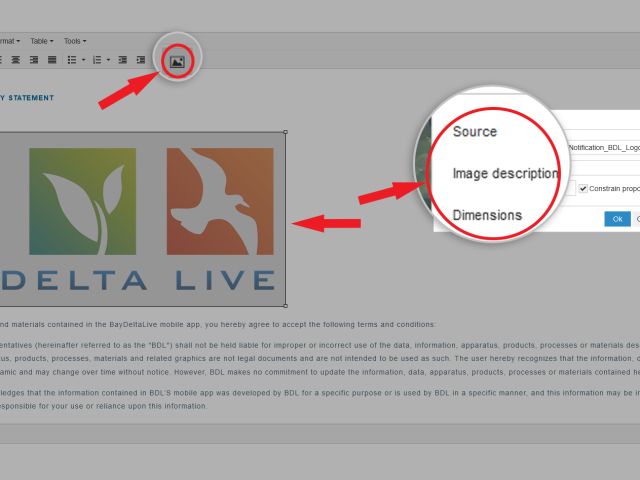Apply align right from the toolbar
The width and height of the screenshot is (640, 480).
tap(34, 60)
